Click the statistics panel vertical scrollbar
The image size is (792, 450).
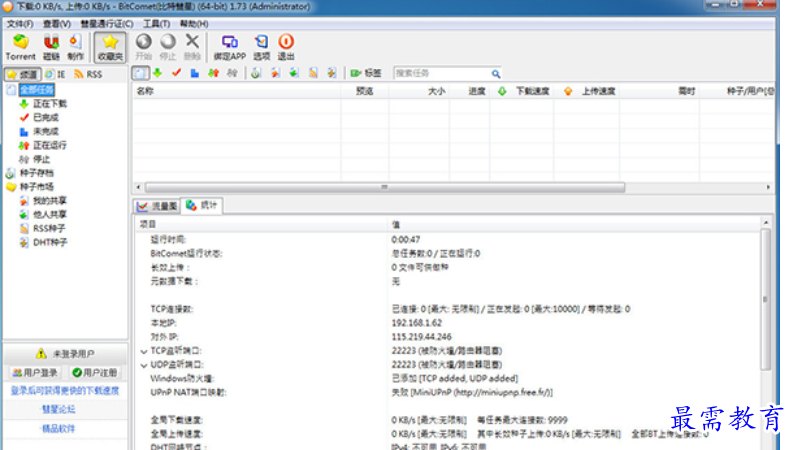[766, 299]
